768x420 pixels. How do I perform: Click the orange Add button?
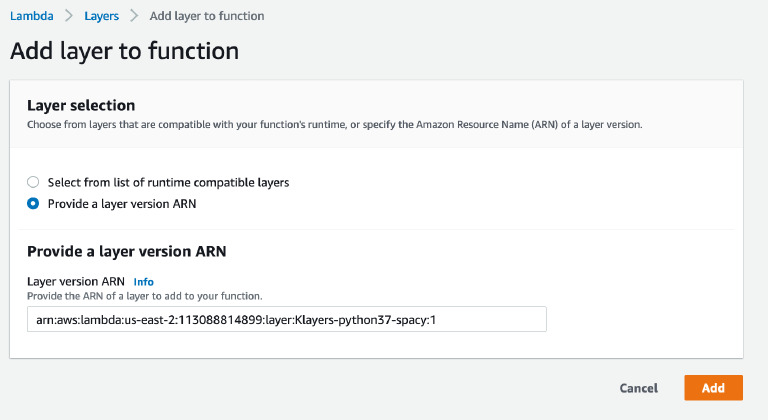tap(713, 388)
